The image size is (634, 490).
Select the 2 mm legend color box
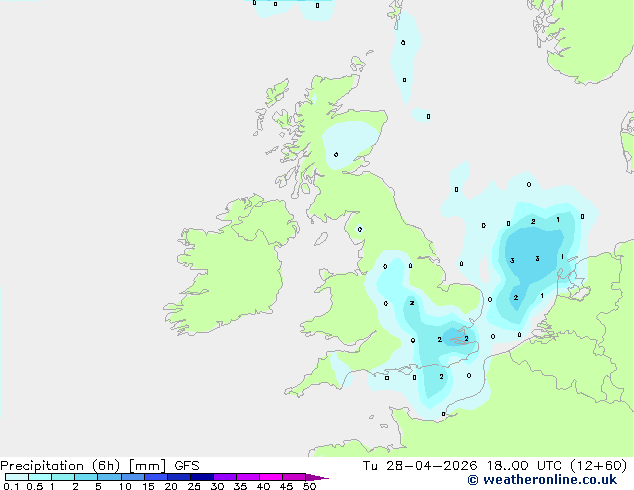pyautogui.click(x=86, y=477)
